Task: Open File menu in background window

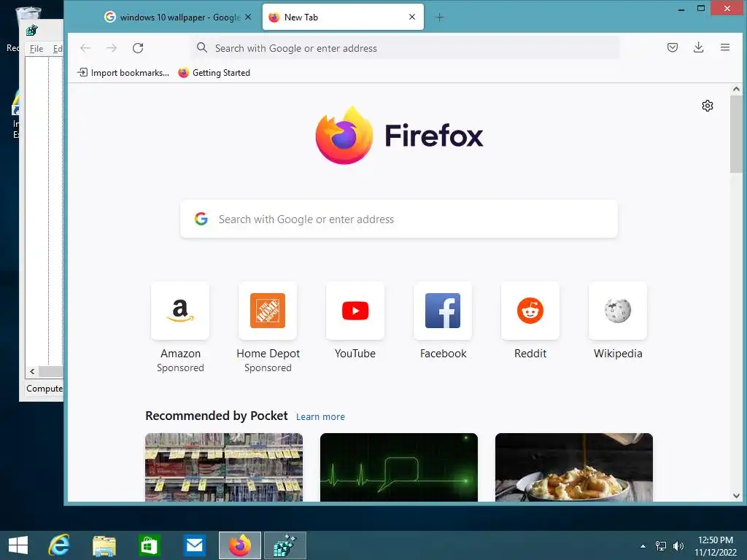Action: tap(36, 49)
